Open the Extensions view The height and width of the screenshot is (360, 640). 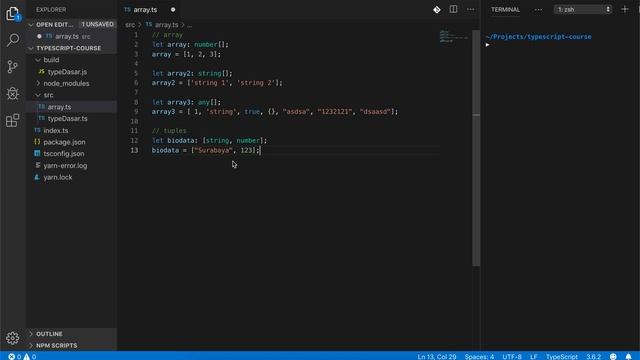[x=13, y=120]
